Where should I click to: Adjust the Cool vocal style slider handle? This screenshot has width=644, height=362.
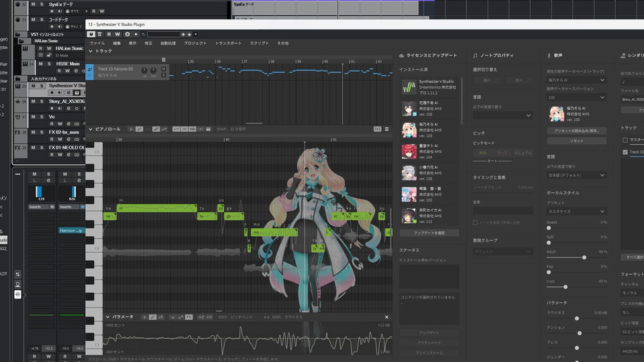(566, 287)
